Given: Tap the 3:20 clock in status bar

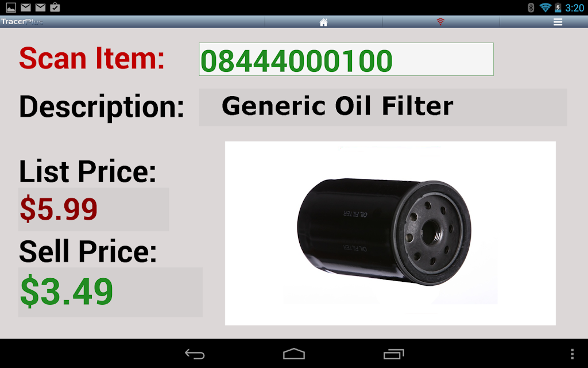Looking at the screenshot, I should pos(574,8).
